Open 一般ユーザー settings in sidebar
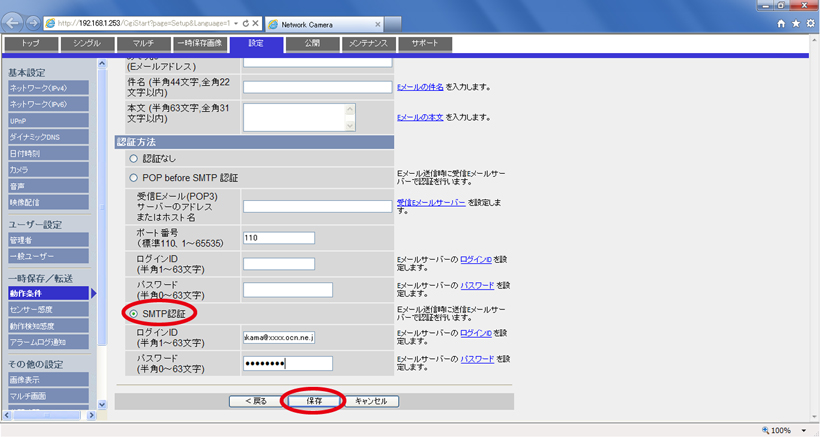The image size is (820, 437). 48,256
